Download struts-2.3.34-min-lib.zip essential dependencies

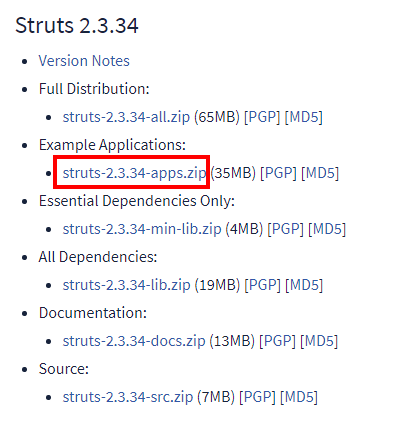tap(142, 229)
